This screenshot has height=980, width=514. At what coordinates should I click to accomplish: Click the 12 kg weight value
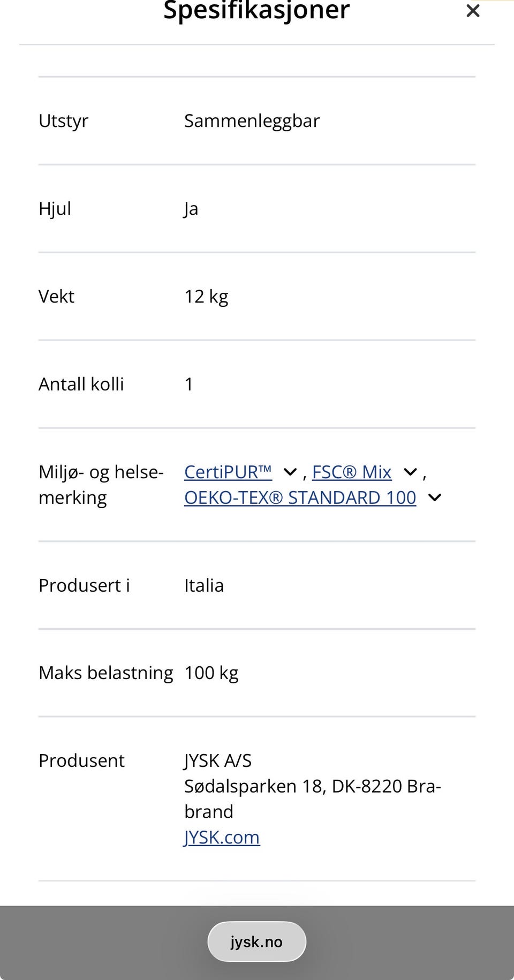206,297
